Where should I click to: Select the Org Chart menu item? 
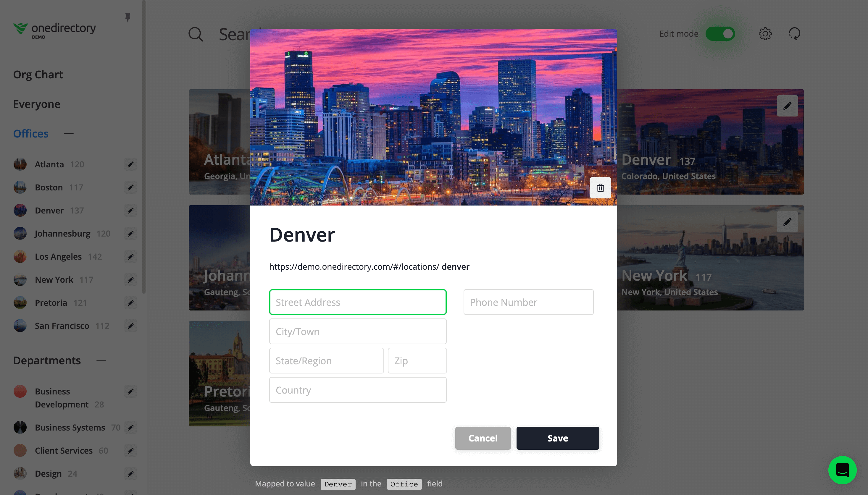[38, 74]
